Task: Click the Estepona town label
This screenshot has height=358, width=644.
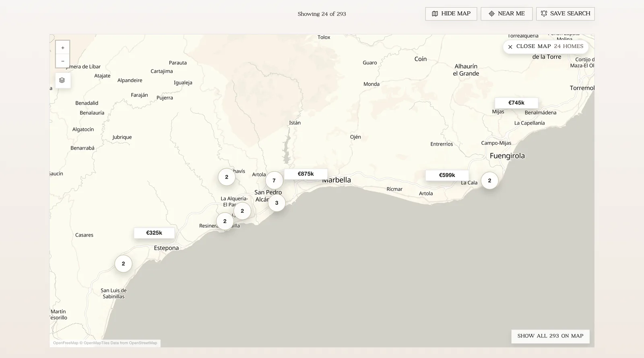Action: (x=166, y=248)
